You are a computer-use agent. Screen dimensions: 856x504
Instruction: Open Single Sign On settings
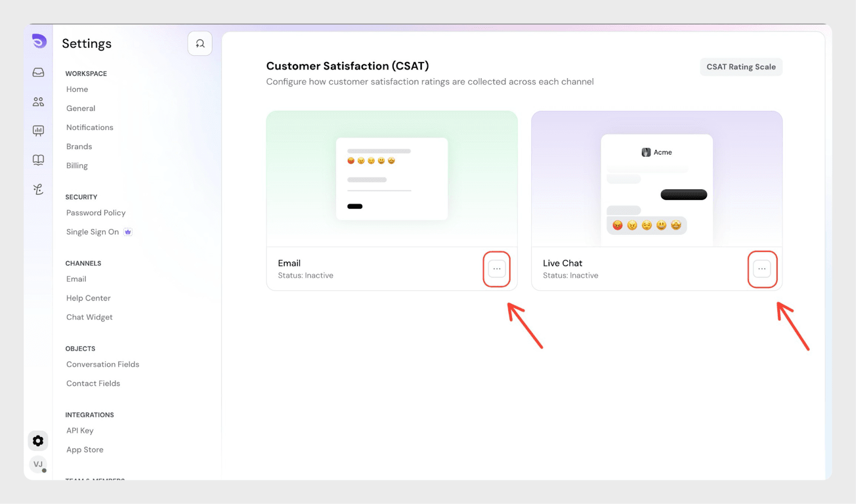tap(93, 232)
